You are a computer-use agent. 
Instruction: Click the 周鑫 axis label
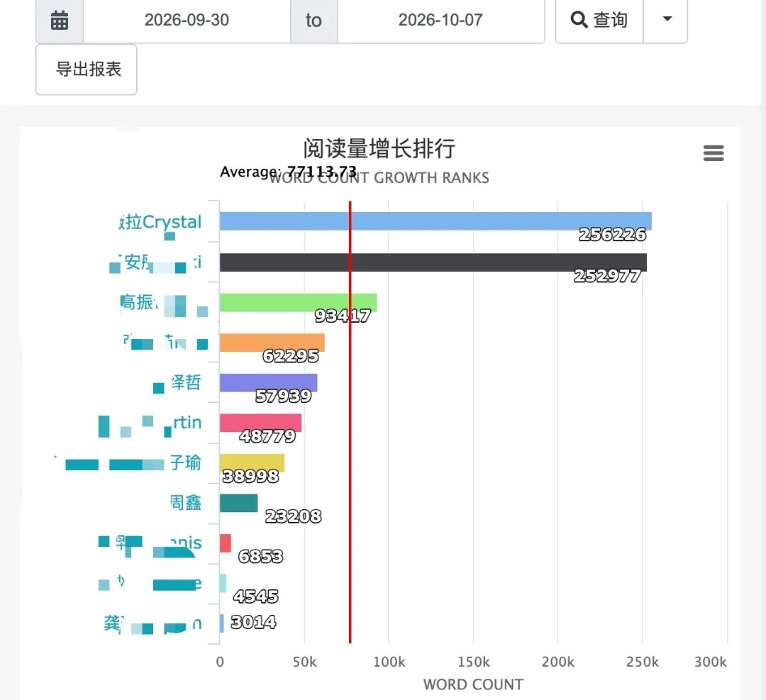pyautogui.click(x=186, y=503)
